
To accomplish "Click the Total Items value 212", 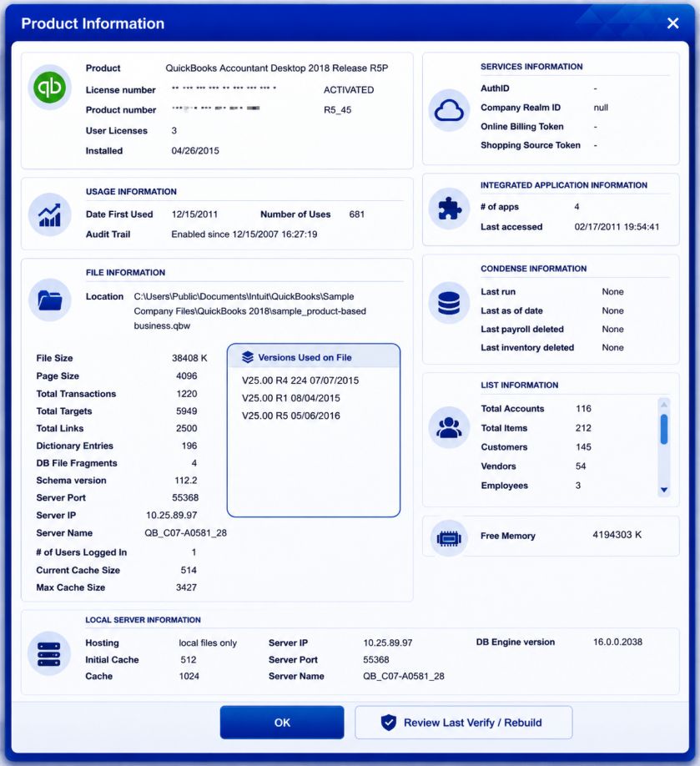I will coord(583,428).
